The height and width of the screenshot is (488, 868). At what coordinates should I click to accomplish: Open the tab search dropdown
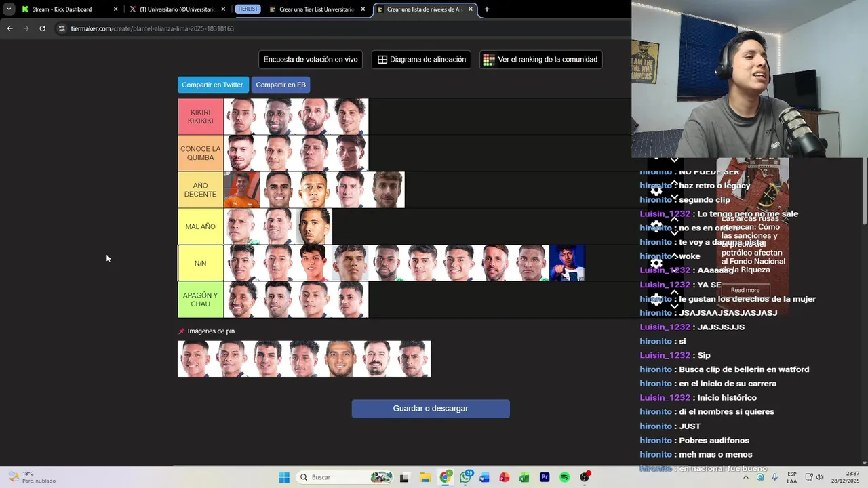pyautogui.click(x=9, y=9)
